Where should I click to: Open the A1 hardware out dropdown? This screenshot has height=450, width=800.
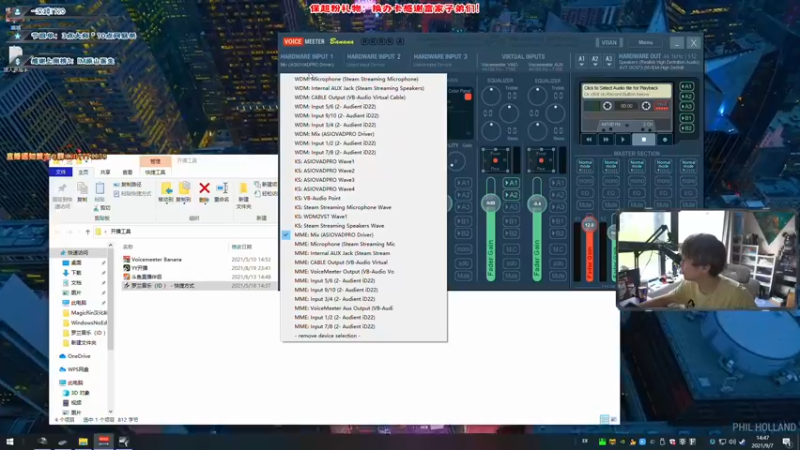581,61
